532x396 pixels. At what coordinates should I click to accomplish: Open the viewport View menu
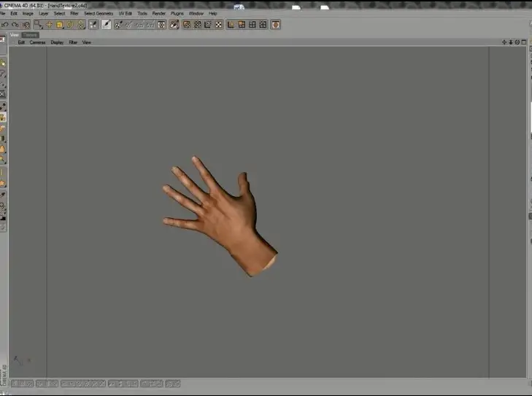[x=87, y=42]
